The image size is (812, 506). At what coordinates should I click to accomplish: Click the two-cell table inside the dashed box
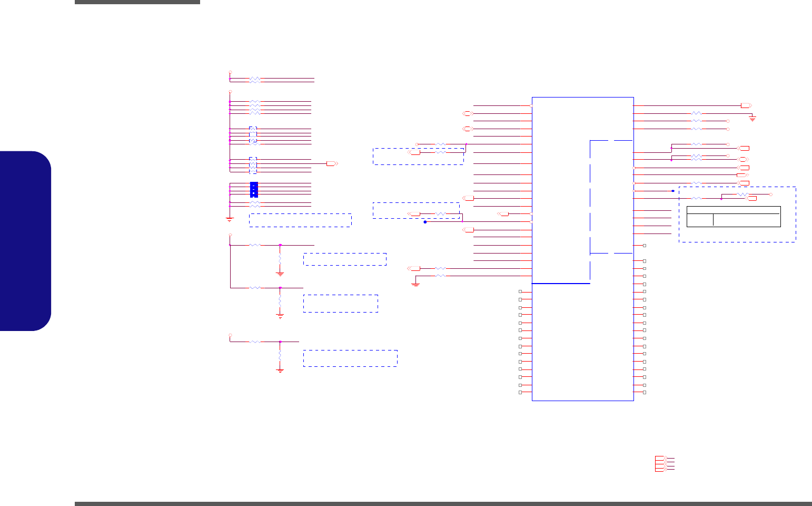click(734, 217)
